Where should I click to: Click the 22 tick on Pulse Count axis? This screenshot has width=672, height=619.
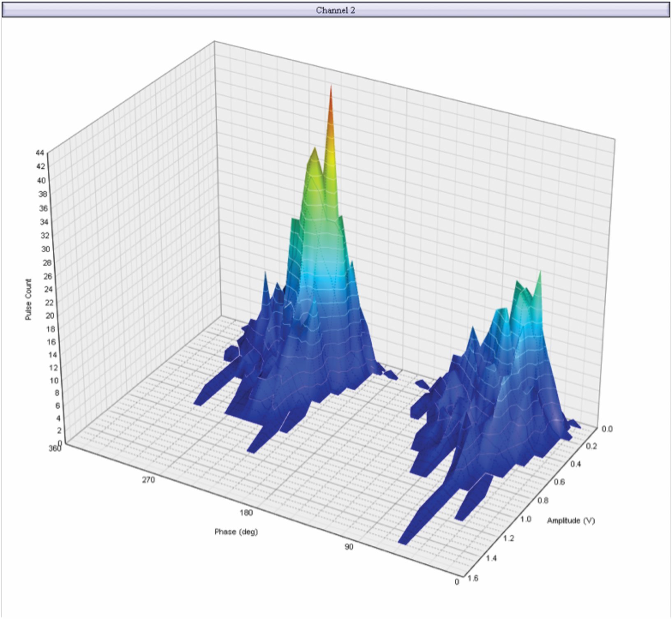(x=49, y=302)
